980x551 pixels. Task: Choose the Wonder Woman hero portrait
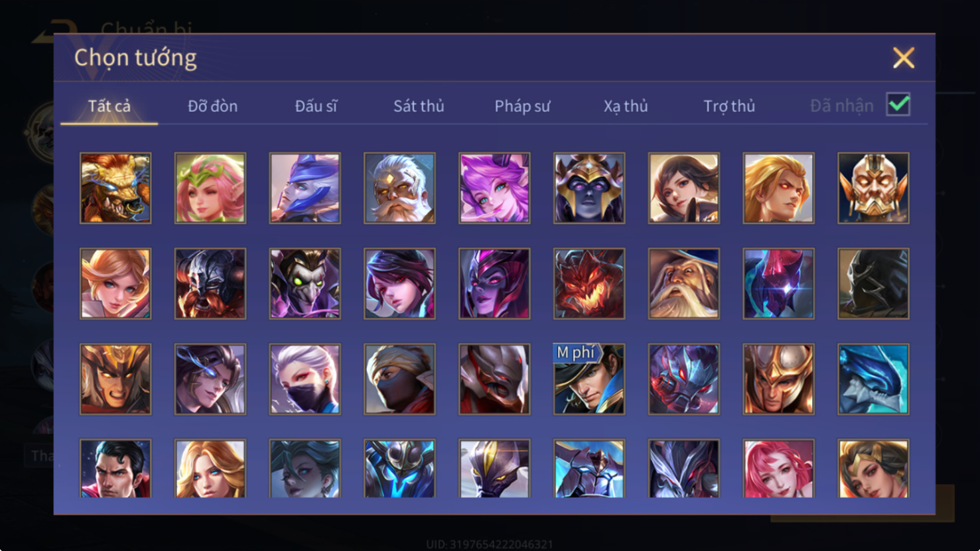click(873, 468)
